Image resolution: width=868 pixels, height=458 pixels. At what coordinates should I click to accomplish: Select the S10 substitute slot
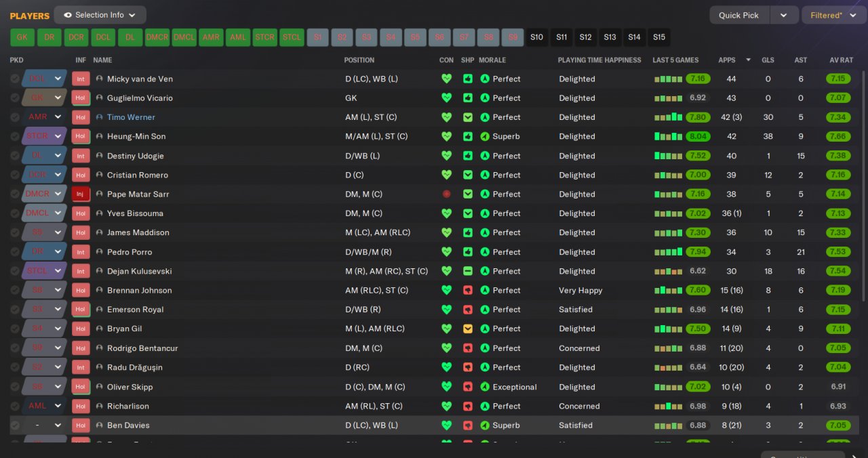(x=536, y=37)
